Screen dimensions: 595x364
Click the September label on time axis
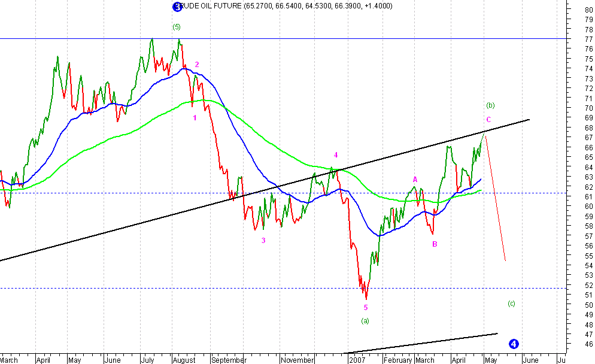[229, 360]
